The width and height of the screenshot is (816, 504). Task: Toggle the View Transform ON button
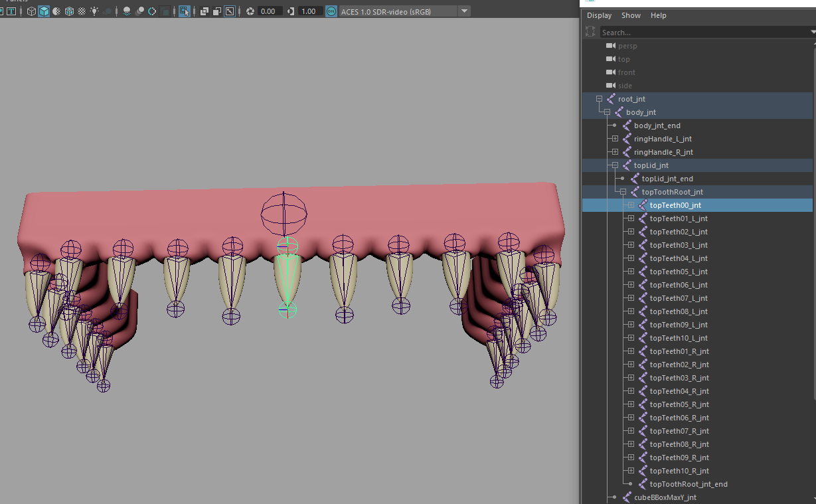click(x=331, y=11)
